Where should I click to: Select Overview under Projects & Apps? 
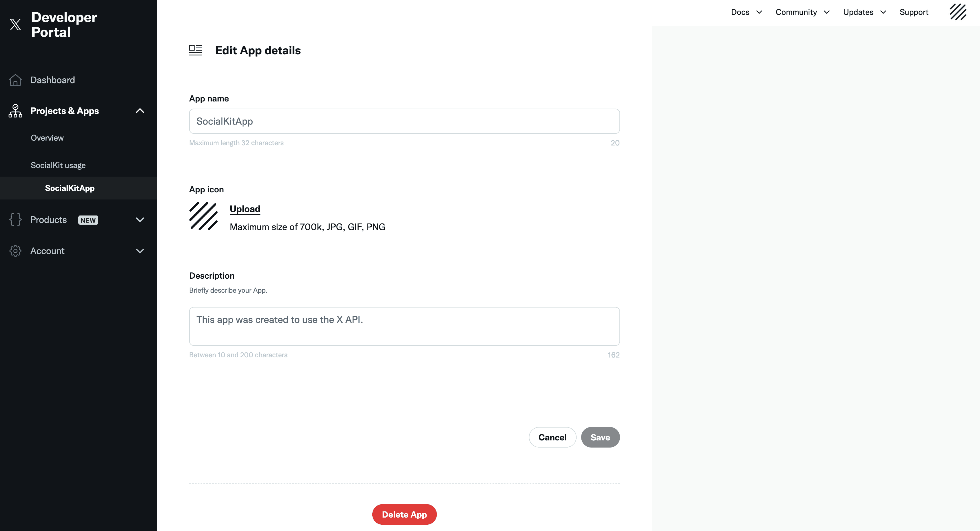click(47, 138)
